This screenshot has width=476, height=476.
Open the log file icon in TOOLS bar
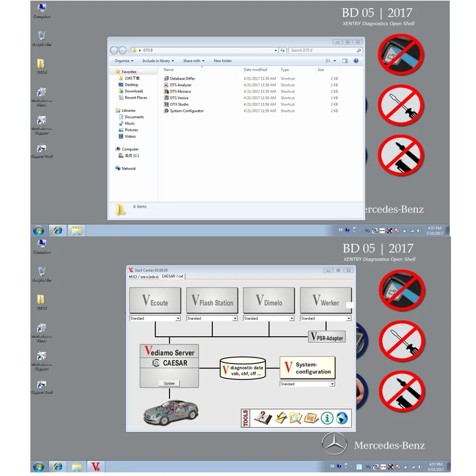pyautogui.click(x=311, y=418)
